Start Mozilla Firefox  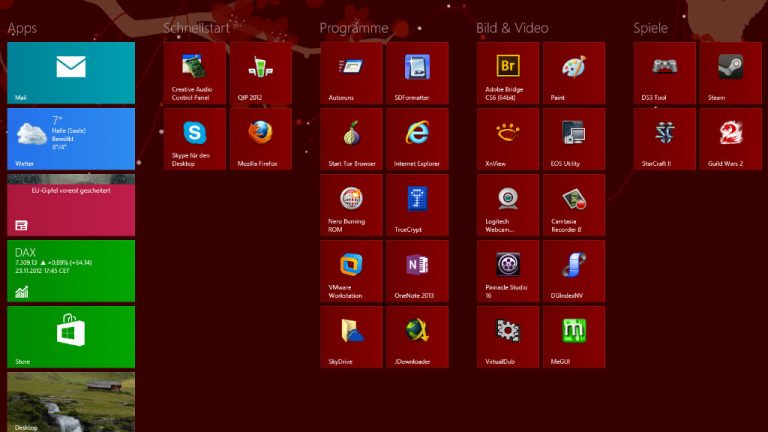(x=261, y=139)
